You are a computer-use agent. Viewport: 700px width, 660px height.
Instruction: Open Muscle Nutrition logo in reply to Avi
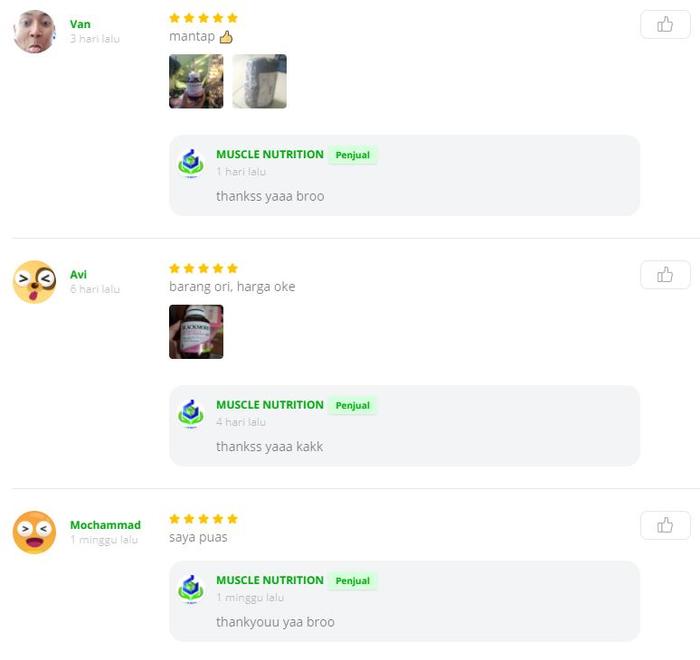tap(191, 414)
